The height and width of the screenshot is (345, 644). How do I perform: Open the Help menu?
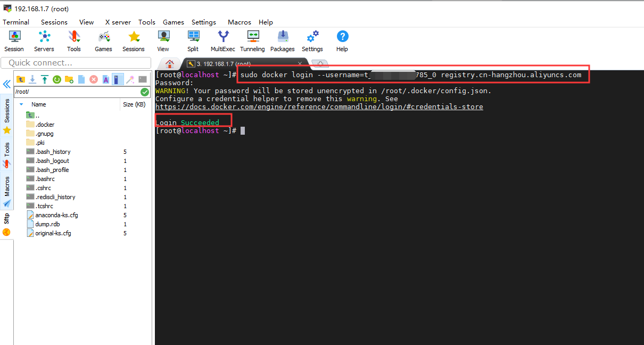pos(266,22)
